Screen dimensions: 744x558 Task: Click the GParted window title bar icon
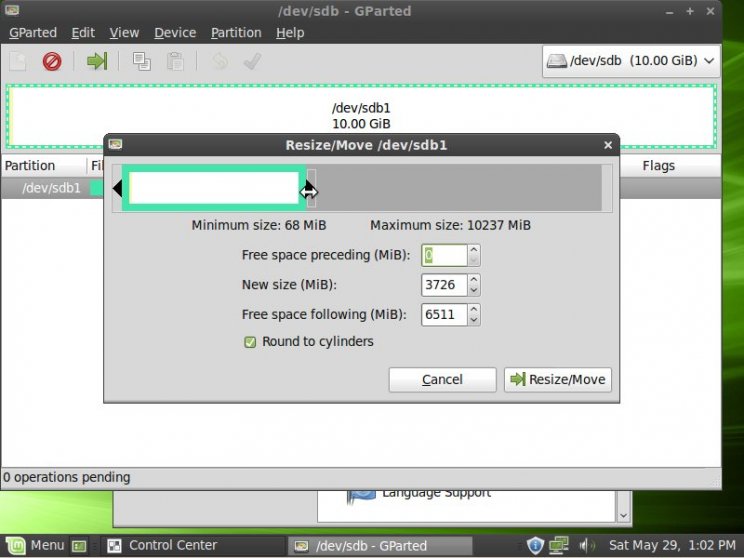[12, 10]
